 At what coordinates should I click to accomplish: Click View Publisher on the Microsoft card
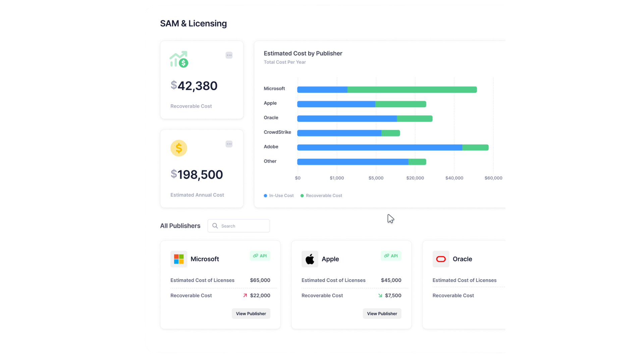click(x=251, y=313)
